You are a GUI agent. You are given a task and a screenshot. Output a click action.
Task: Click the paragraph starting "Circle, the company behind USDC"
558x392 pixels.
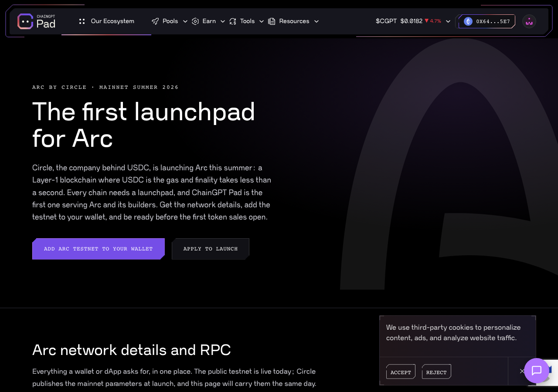[x=152, y=192]
